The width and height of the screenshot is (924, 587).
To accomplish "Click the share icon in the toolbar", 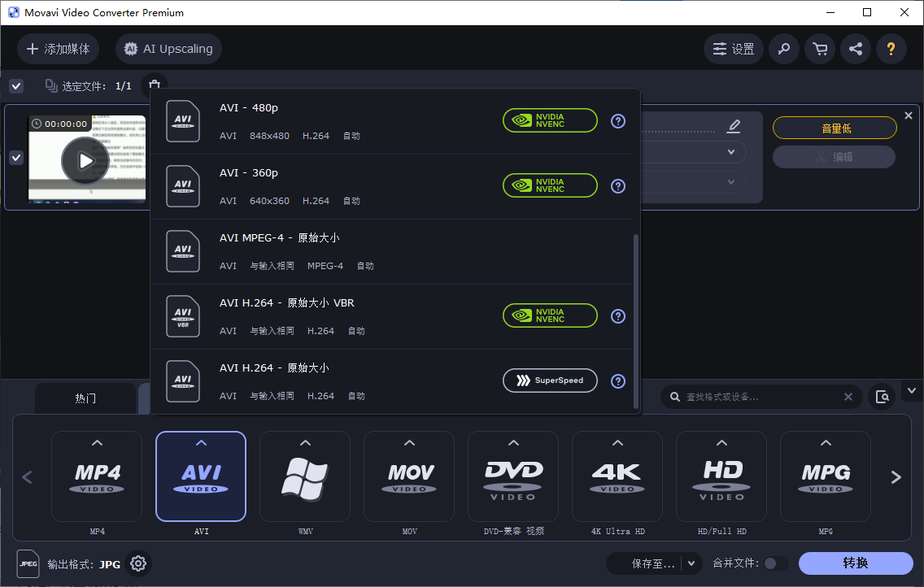I will 855,49.
